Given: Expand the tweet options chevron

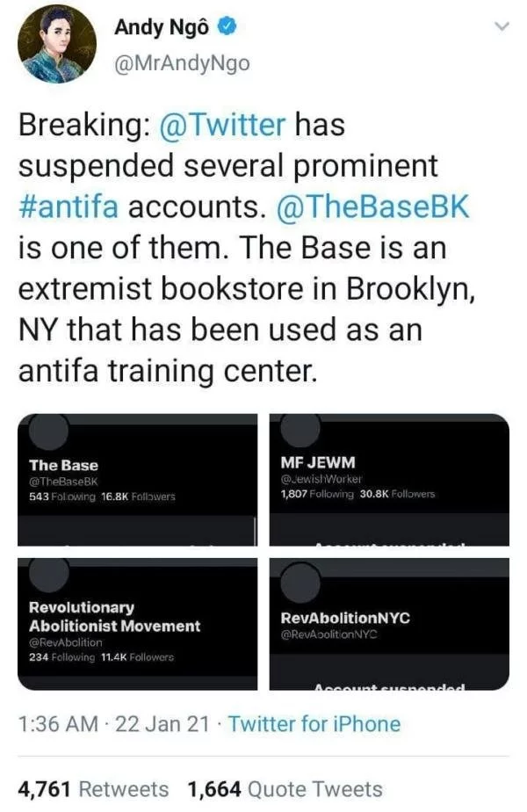Looking at the screenshot, I should coord(502,25).
